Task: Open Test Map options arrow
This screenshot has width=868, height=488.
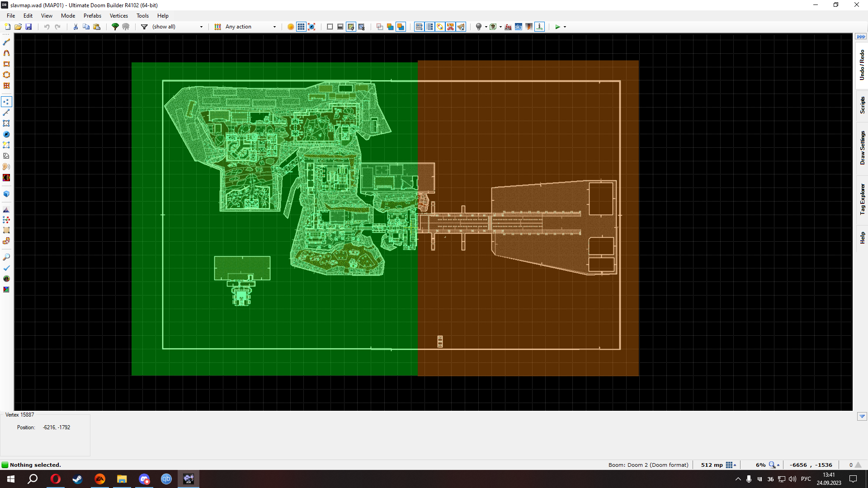Action: coord(565,27)
